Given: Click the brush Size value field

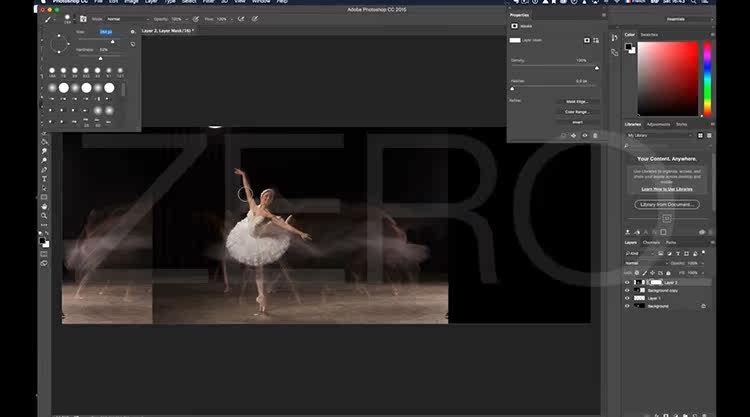Looking at the screenshot, I should point(106,32).
